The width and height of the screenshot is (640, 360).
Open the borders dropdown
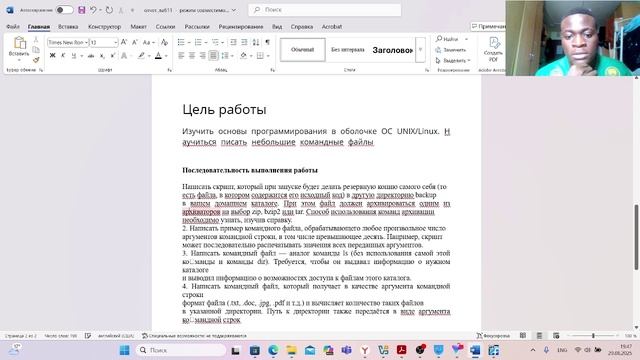268,56
